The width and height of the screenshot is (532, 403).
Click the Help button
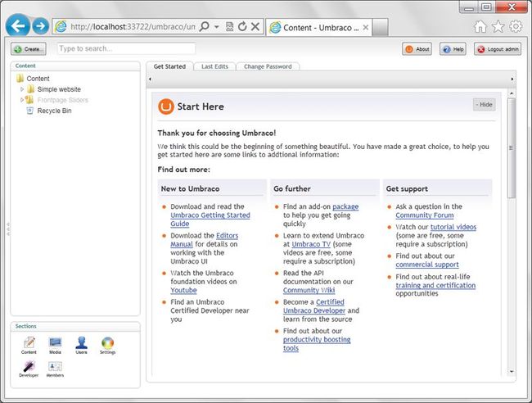pyautogui.click(x=453, y=49)
